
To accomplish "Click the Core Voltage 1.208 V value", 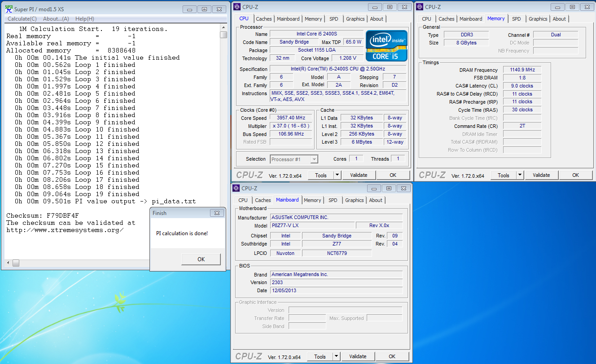I will [x=347, y=58].
